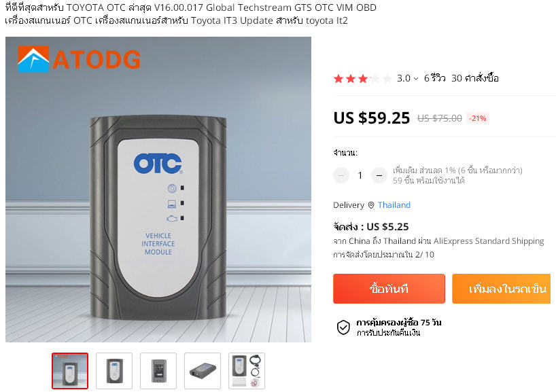
Task: Select the second thumbnail showing OTC device front
Action: pyautogui.click(x=114, y=371)
